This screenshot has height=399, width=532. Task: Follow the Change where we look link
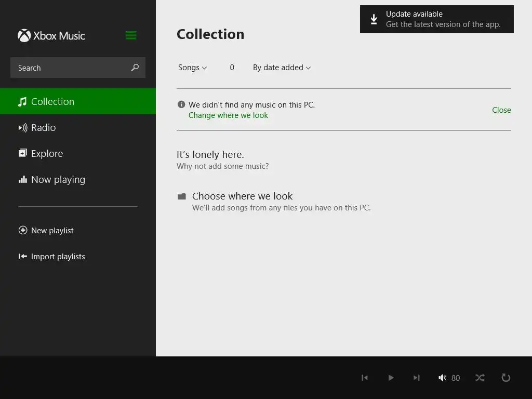click(228, 115)
